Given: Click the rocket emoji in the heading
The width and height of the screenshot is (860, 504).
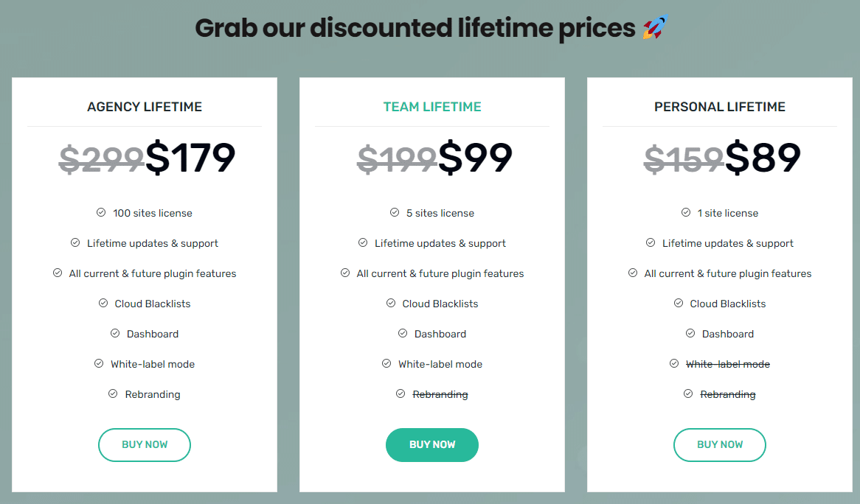Looking at the screenshot, I should point(655,27).
